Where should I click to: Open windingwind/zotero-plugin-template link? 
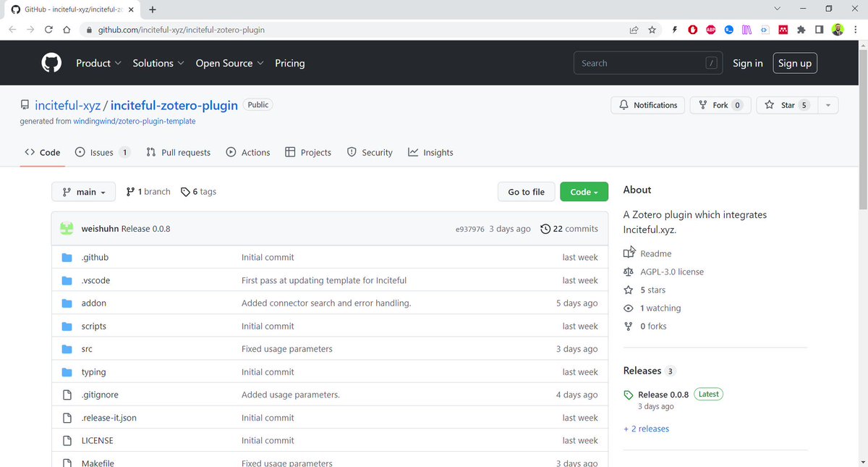point(135,121)
